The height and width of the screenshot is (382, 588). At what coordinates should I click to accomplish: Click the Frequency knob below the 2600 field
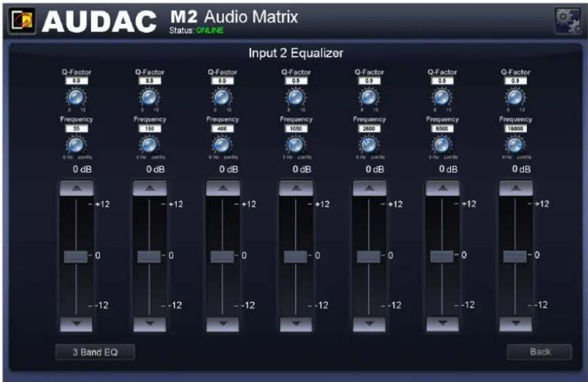coord(369,145)
